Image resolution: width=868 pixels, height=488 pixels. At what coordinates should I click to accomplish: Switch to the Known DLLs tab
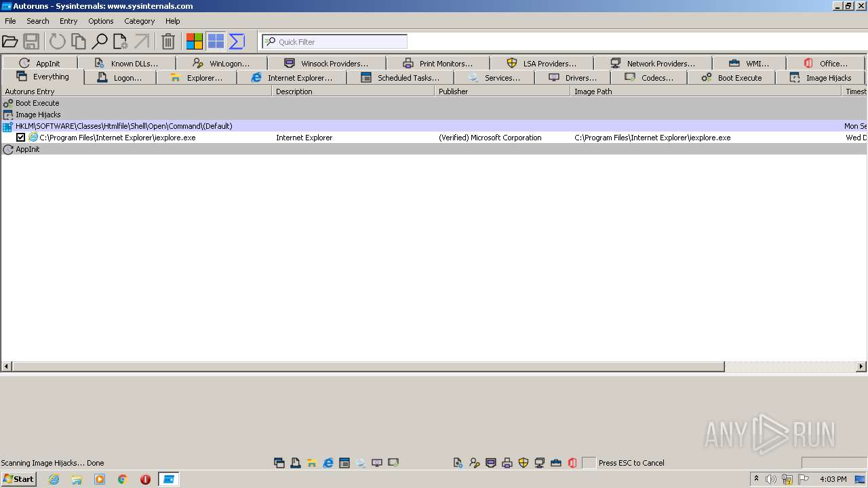tap(127, 63)
